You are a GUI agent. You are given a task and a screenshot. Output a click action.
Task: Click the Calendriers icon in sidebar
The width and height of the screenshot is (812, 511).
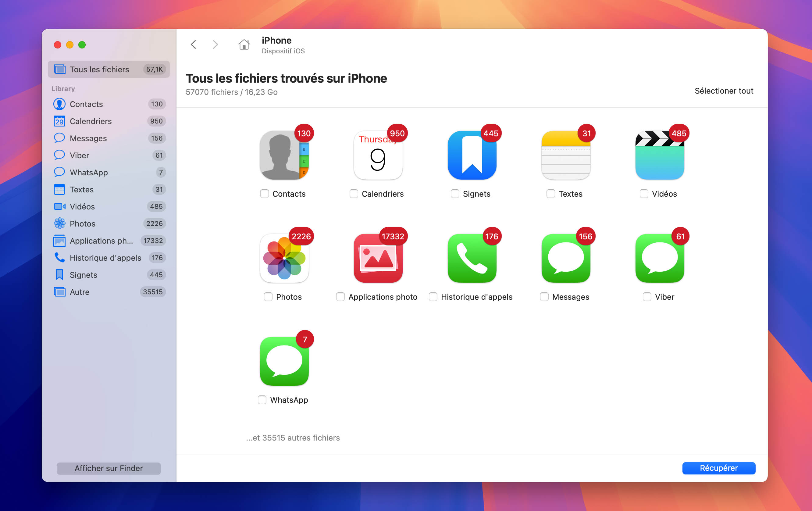[x=59, y=121]
